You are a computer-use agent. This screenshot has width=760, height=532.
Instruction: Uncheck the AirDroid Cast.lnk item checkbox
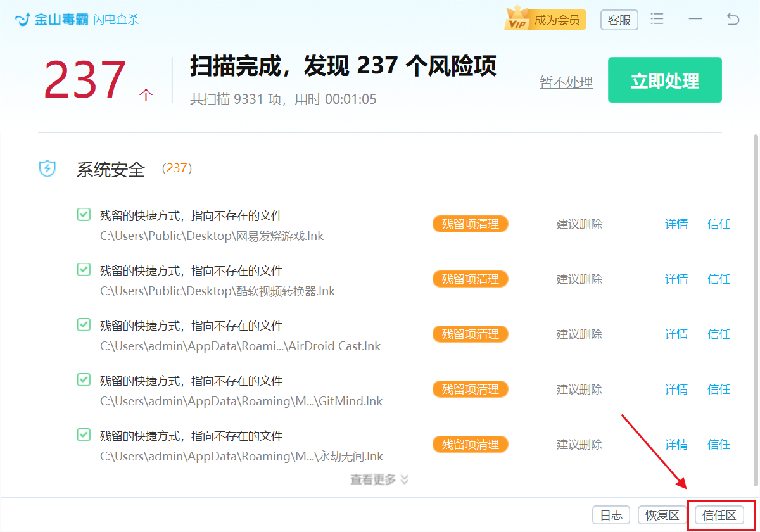(x=84, y=325)
